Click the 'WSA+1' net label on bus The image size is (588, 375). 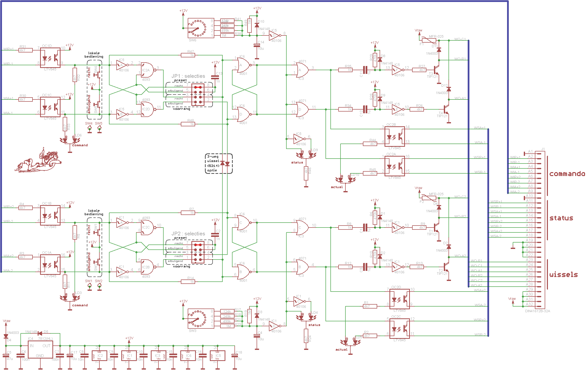click(480, 128)
